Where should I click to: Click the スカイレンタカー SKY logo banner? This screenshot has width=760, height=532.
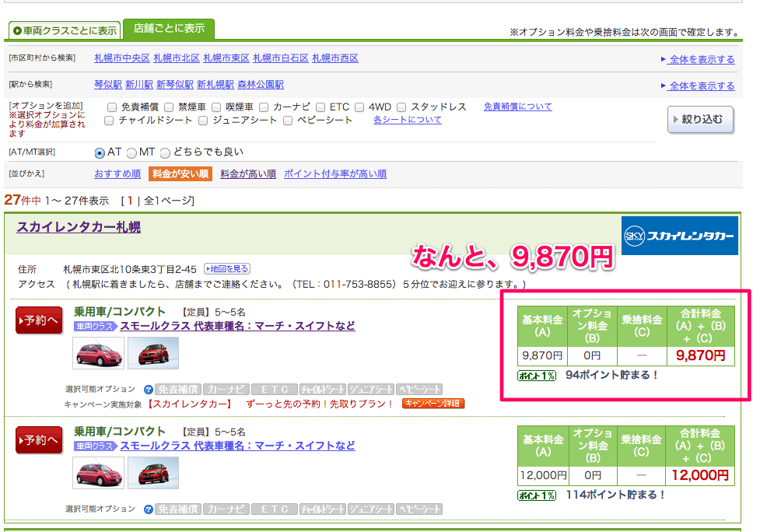pyautogui.click(x=680, y=236)
